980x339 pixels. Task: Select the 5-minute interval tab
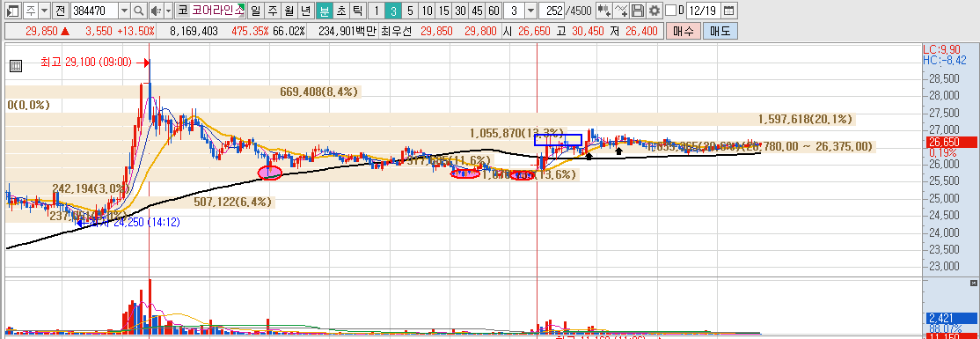(x=409, y=11)
